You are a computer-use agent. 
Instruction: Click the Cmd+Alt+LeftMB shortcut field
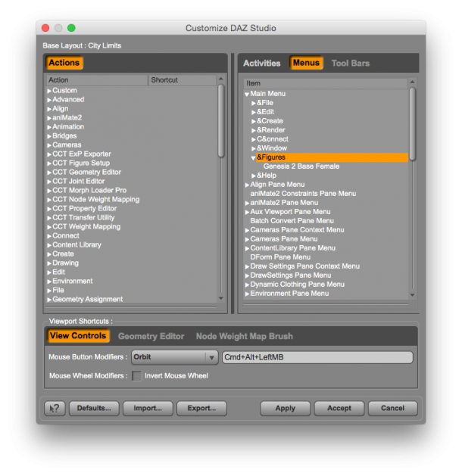click(x=317, y=357)
